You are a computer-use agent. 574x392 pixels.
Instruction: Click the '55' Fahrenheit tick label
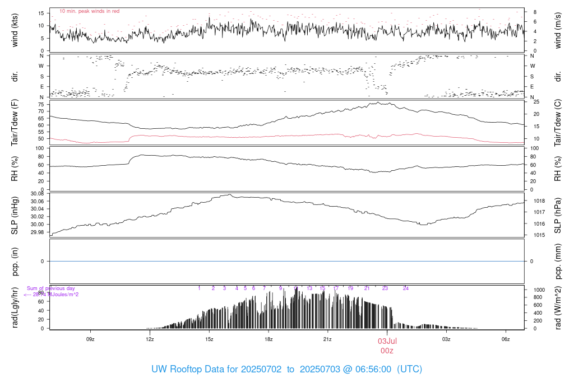coord(41,132)
